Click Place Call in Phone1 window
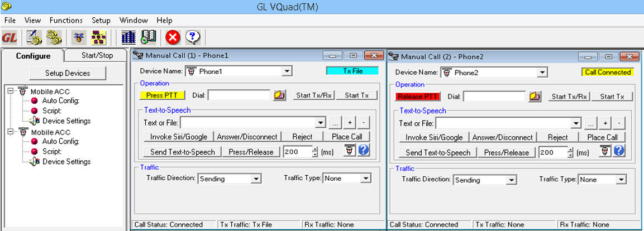 click(x=347, y=137)
